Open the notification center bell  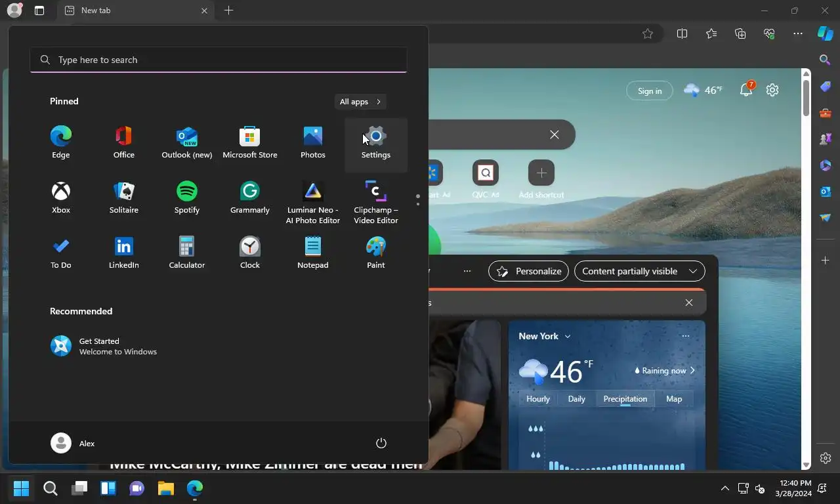(x=823, y=488)
